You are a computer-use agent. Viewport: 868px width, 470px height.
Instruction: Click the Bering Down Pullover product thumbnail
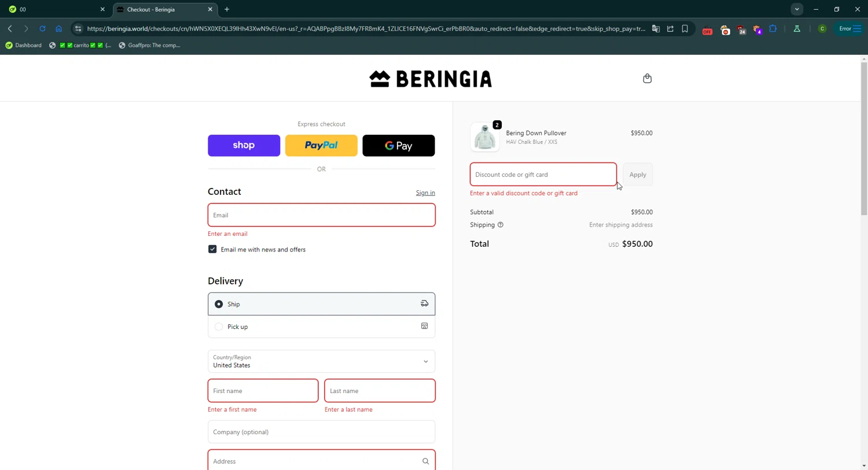(x=485, y=137)
